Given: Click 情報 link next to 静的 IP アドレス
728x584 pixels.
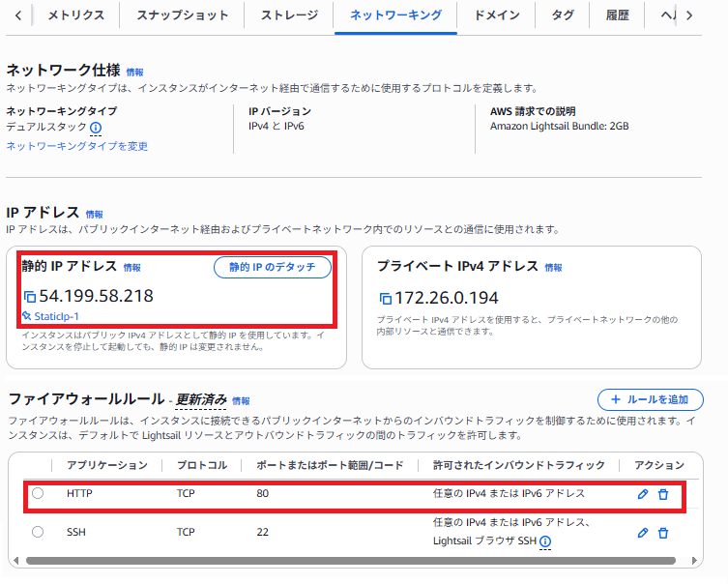Looking at the screenshot, I should pos(131,268).
